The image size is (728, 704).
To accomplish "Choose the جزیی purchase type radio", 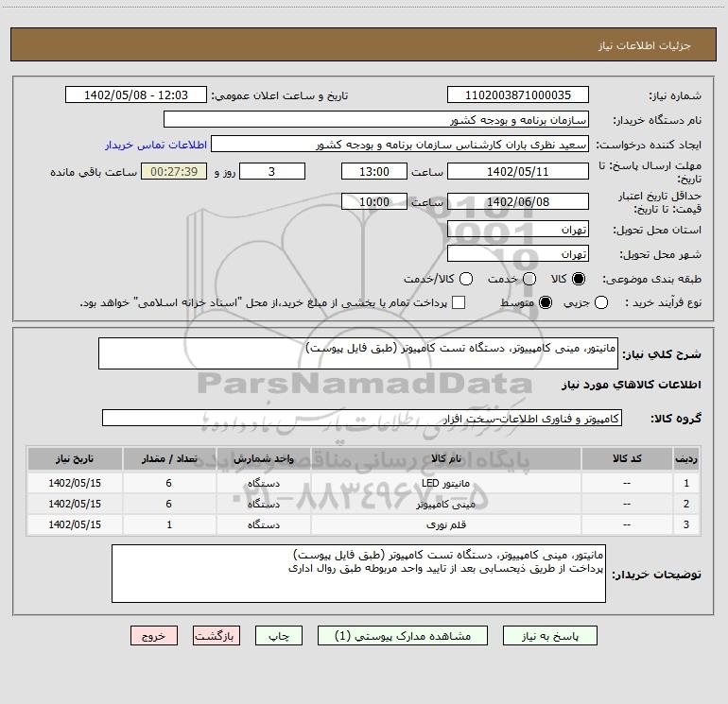I will click(600, 302).
